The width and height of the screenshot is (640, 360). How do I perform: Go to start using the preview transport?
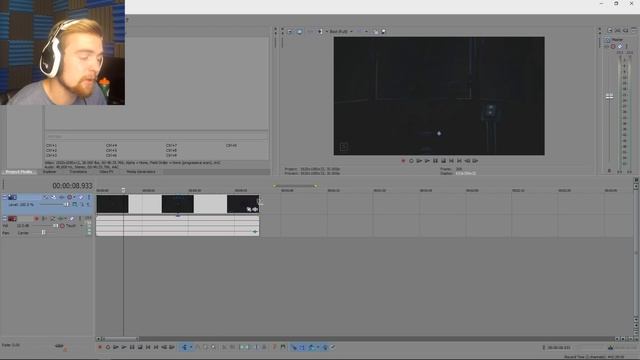point(451,161)
